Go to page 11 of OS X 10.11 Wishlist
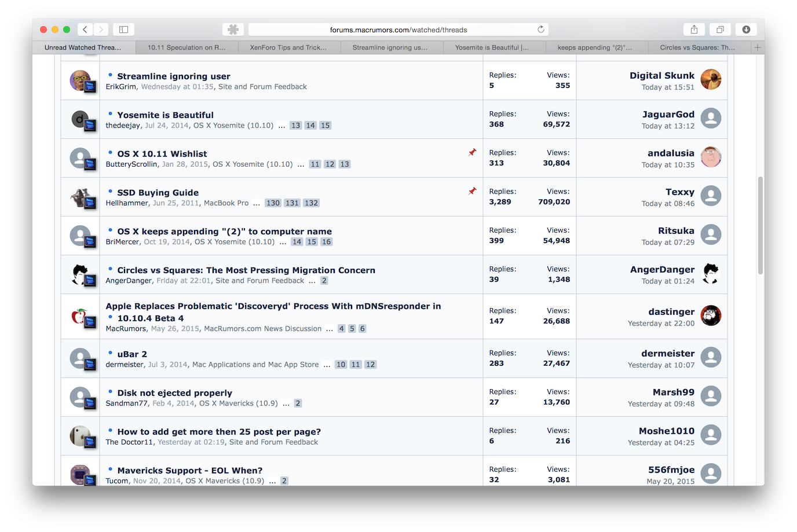This screenshot has height=532, width=797. click(315, 164)
